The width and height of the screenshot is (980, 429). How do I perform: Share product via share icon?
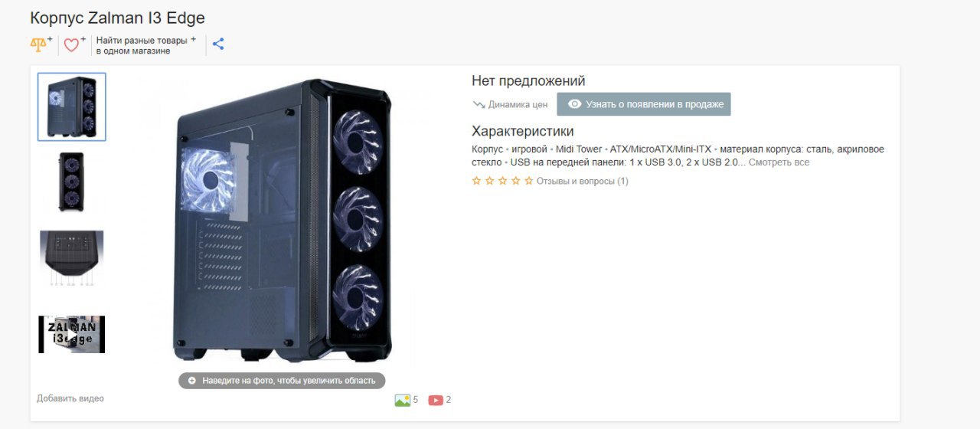(218, 44)
